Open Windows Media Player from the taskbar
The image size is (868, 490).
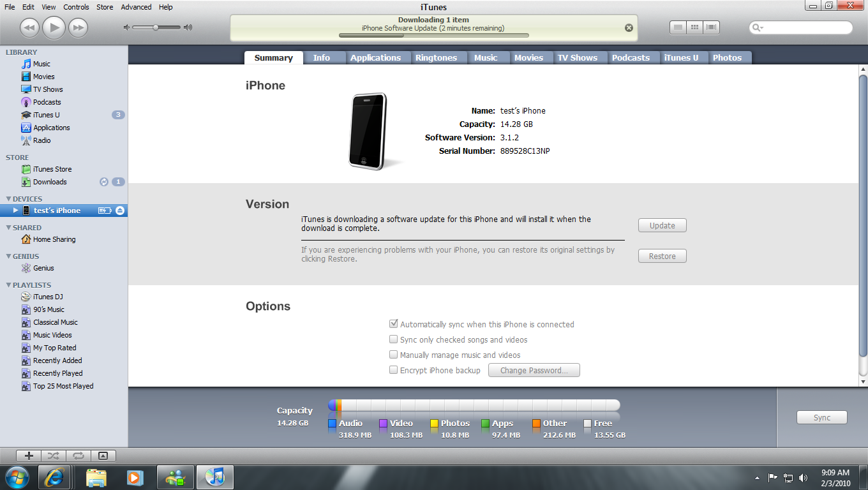135,477
